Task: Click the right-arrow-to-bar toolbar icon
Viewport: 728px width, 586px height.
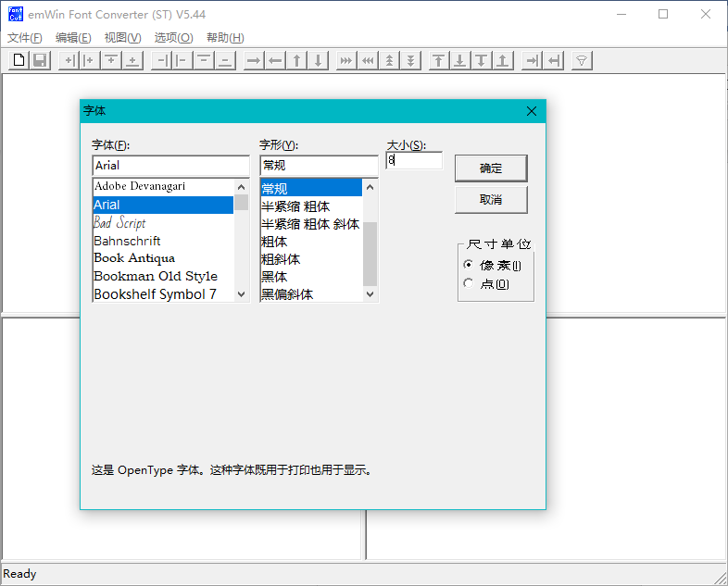Action: click(532, 60)
